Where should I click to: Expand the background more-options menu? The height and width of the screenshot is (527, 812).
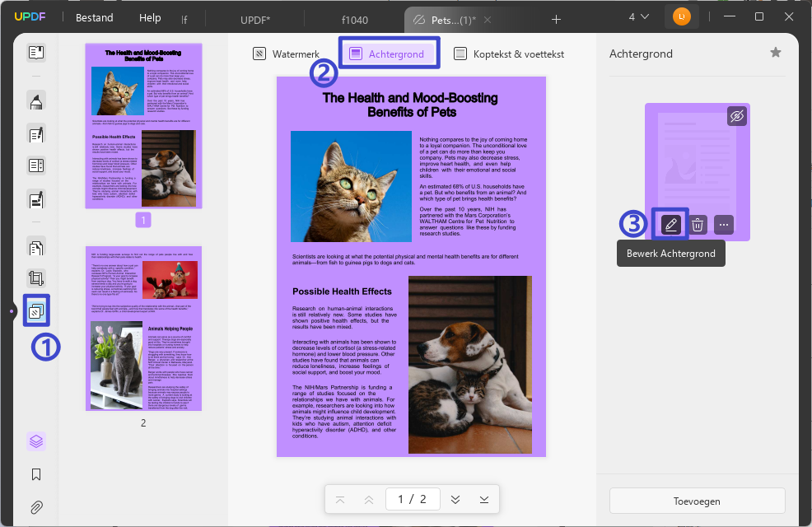(723, 225)
